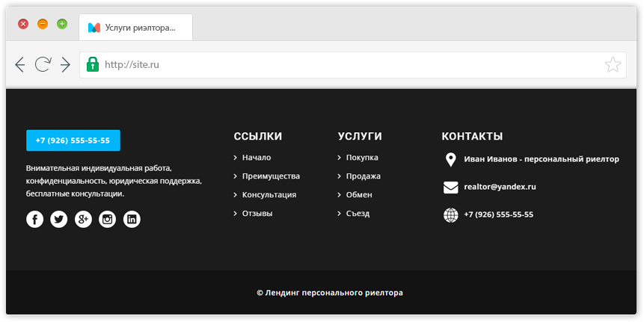Click the envelope email icon
644x322 pixels.
[450, 188]
